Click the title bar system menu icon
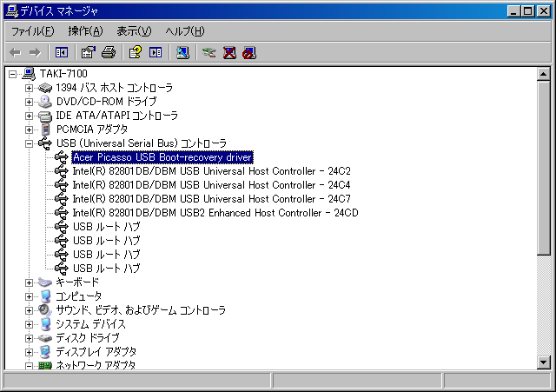 click(12, 11)
